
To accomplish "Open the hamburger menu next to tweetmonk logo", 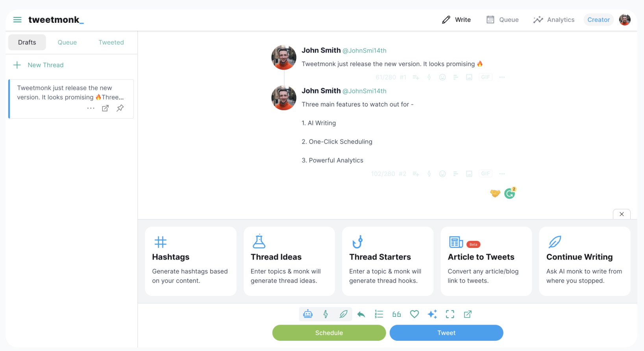I will pos(17,20).
